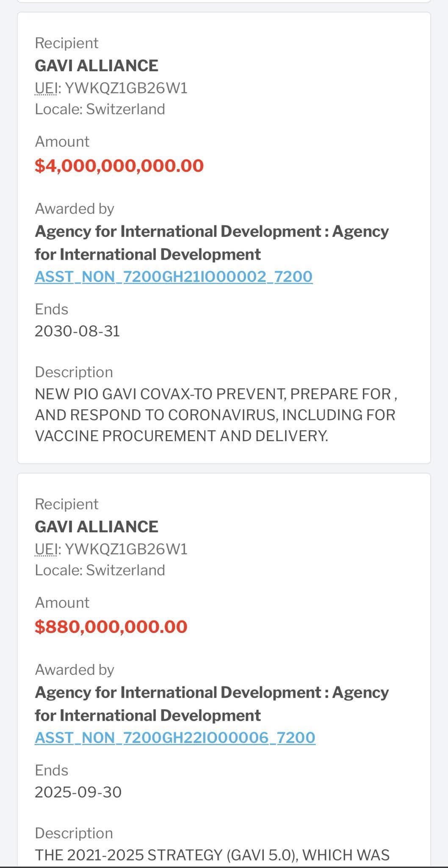The height and width of the screenshot is (868, 448).
Task: Click the 2021-2025 STRATEGY (GAVI 5.0) description
Action: 212,855
